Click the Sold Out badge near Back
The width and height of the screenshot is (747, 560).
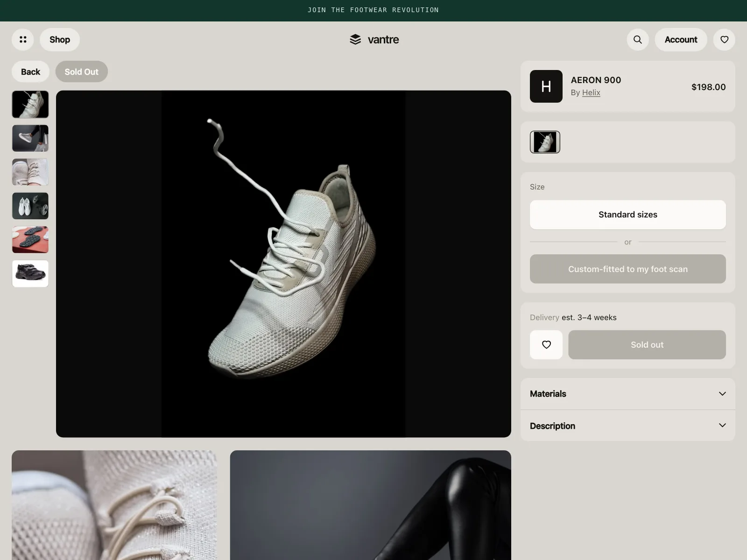[x=82, y=72]
